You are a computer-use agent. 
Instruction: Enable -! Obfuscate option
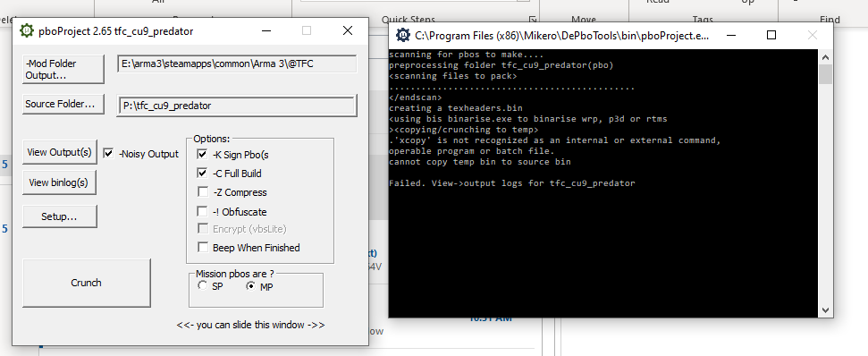tap(203, 211)
